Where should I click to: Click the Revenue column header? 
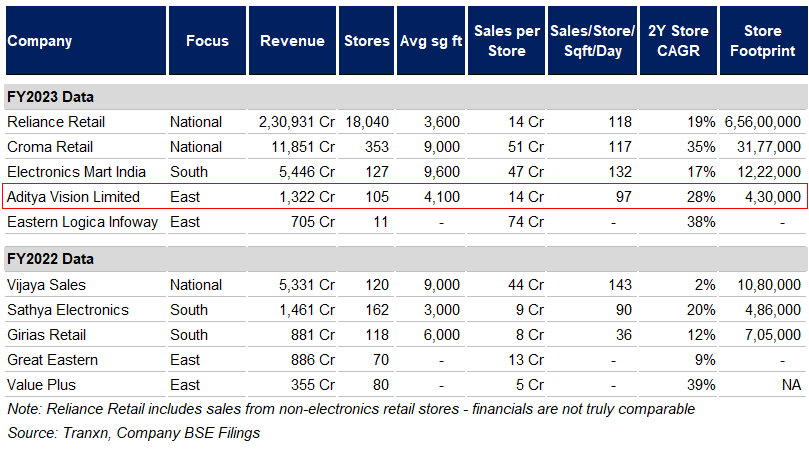tap(292, 41)
